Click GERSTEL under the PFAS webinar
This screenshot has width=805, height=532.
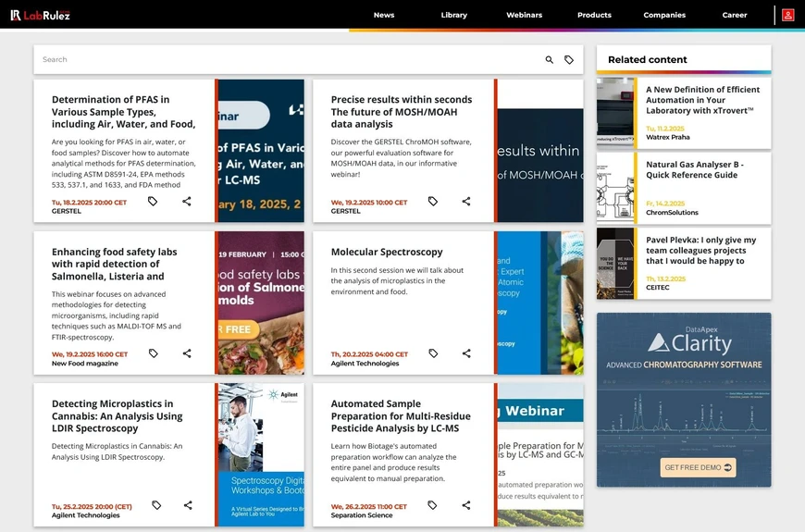[x=67, y=211]
